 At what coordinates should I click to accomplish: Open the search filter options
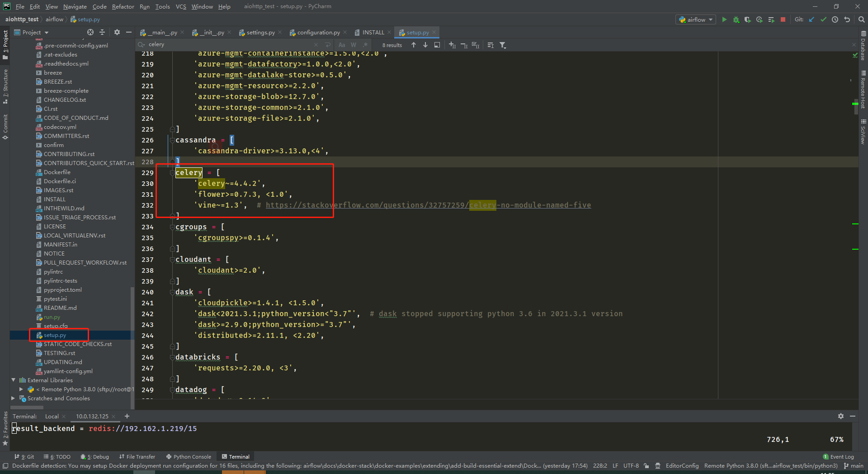[503, 45]
